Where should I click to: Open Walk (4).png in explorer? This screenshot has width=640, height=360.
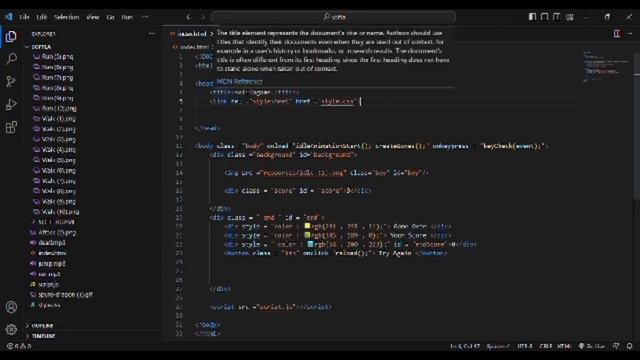click(58, 150)
